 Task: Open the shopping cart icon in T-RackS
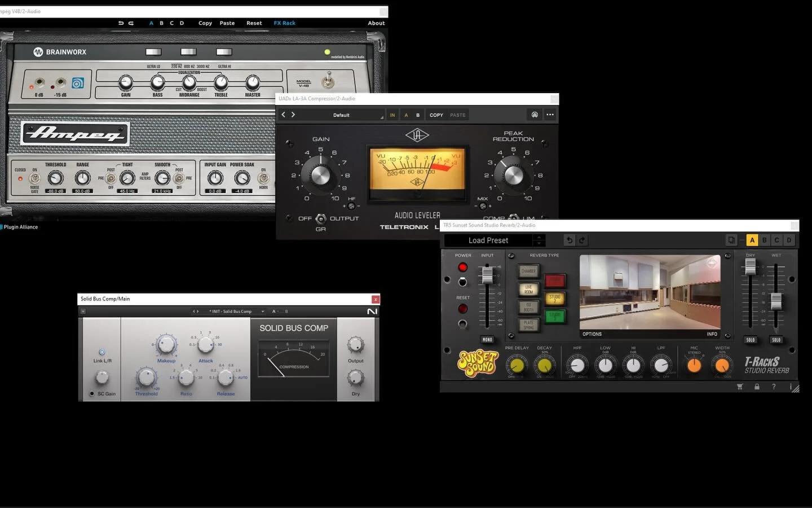(740, 387)
